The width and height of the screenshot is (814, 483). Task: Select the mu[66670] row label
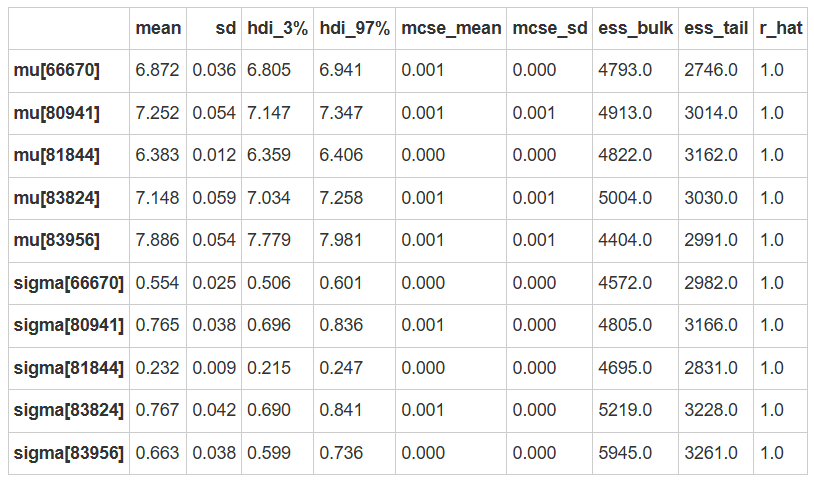[57, 70]
